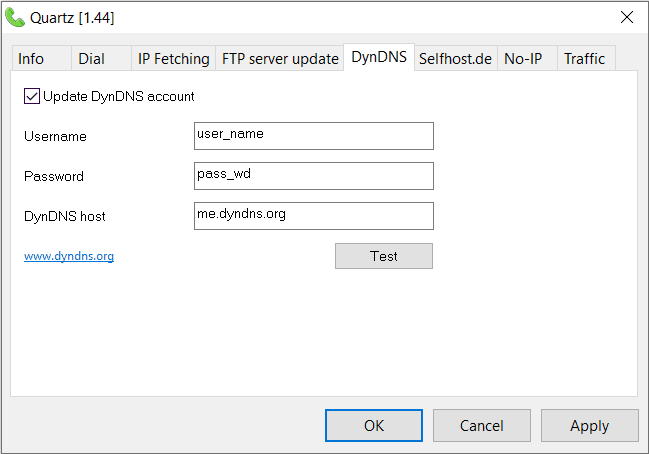Open the Info tab
Screen dimensions: 649x454
[31, 59]
